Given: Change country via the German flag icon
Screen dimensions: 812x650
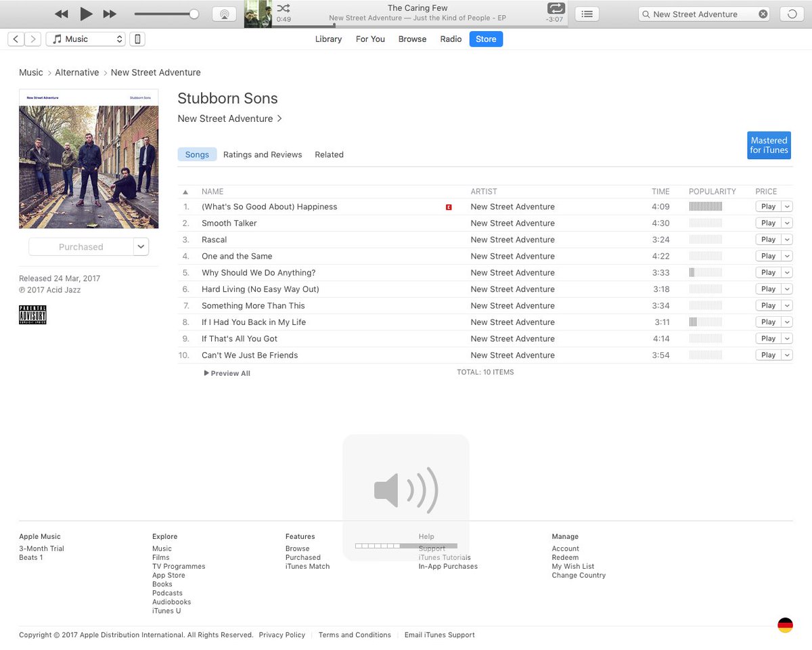Looking at the screenshot, I should (x=785, y=625).
